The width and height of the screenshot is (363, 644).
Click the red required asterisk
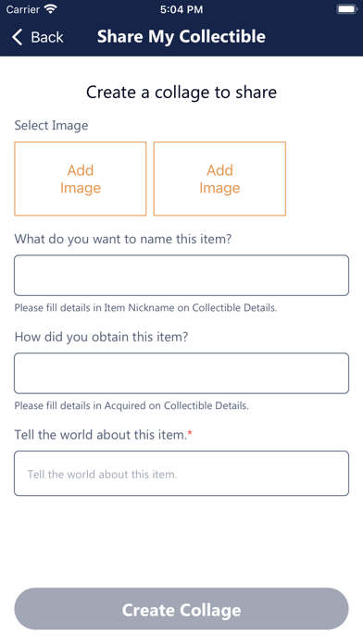point(190,433)
